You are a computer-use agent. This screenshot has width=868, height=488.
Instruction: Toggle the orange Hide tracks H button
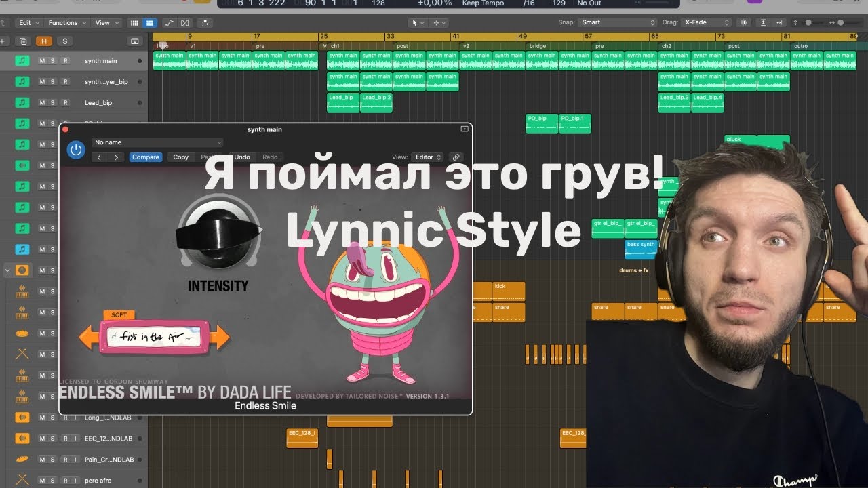pyautogui.click(x=44, y=41)
